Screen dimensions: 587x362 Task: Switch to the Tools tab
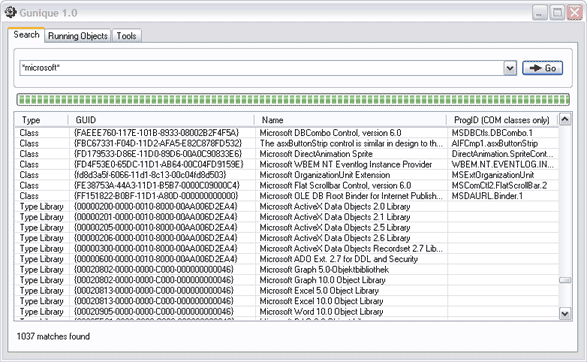click(127, 36)
